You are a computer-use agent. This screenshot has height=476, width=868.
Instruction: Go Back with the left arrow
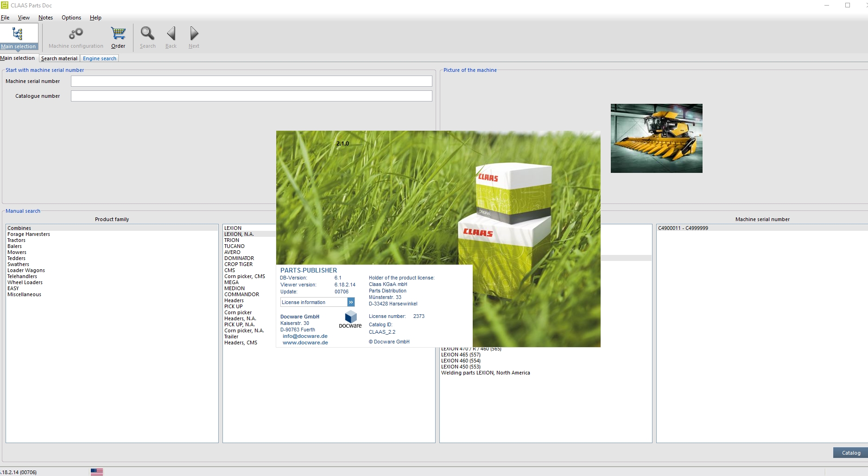click(171, 37)
